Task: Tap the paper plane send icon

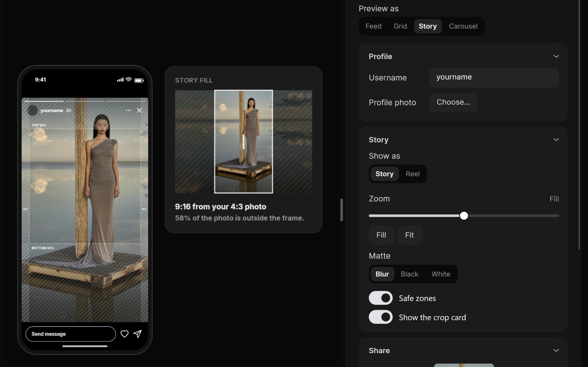Action: click(137, 334)
